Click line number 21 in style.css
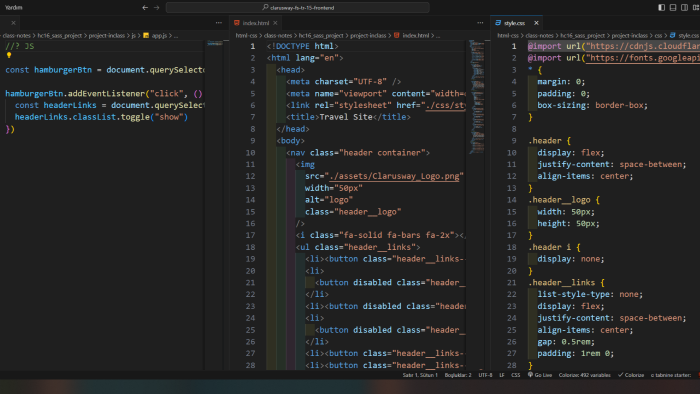700x394 pixels. (x=512, y=282)
